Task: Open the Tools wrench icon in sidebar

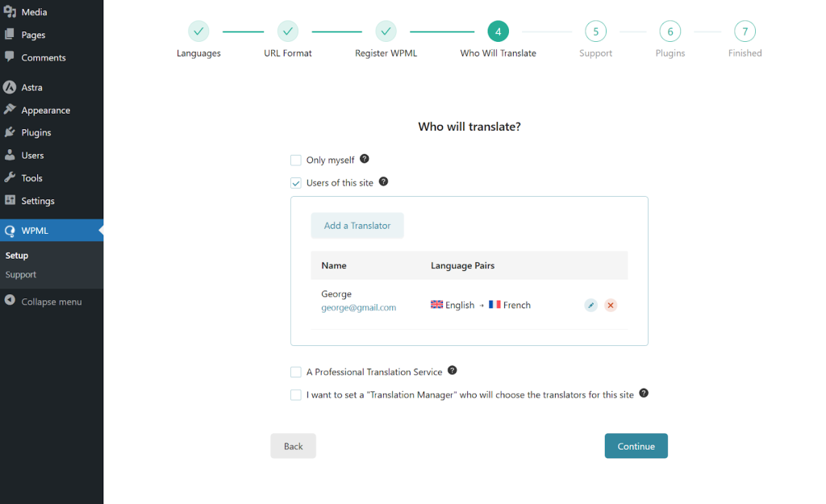Action: 10,177
